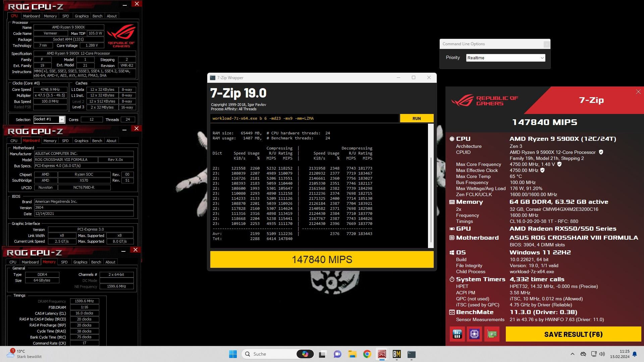Click the Motherboard section icon in BenchMate panel

point(452,238)
